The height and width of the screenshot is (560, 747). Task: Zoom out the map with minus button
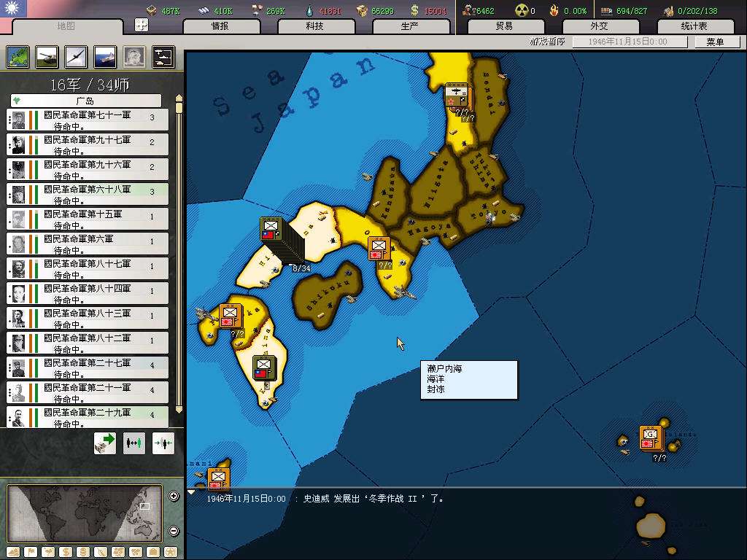pyautogui.click(x=174, y=530)
